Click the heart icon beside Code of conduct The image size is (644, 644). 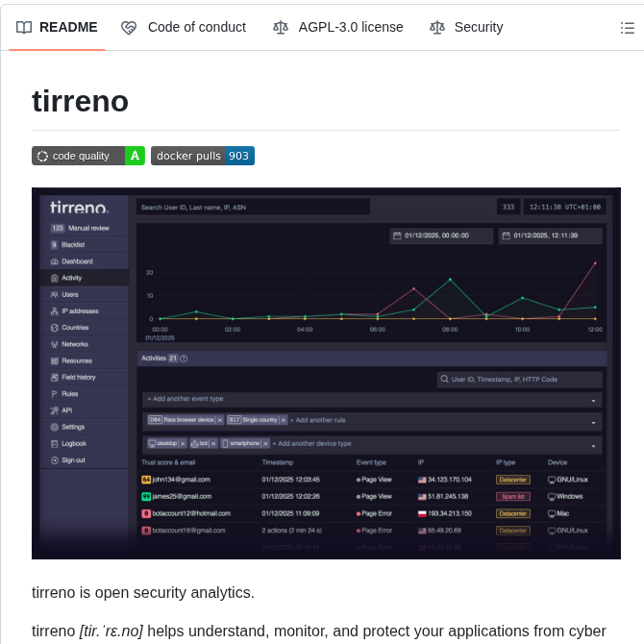coord(129,28)
